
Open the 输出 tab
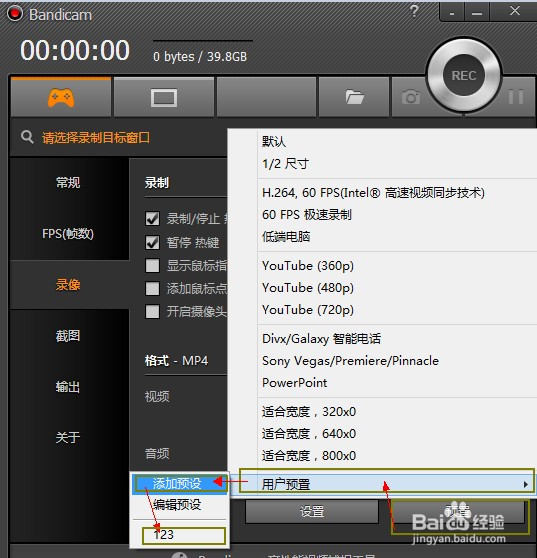pyautogui.click(x=68, y=386)
